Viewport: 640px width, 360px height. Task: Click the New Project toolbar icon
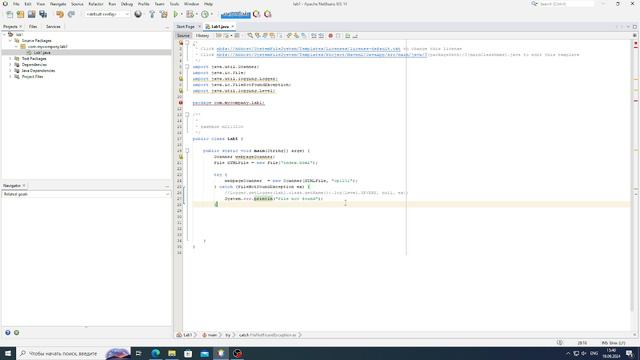20,14
